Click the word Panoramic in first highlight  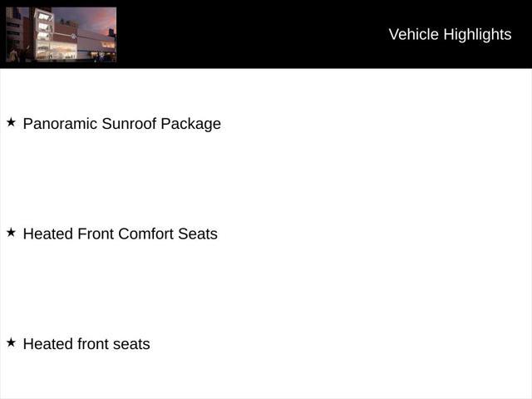(x=60, y=124)
